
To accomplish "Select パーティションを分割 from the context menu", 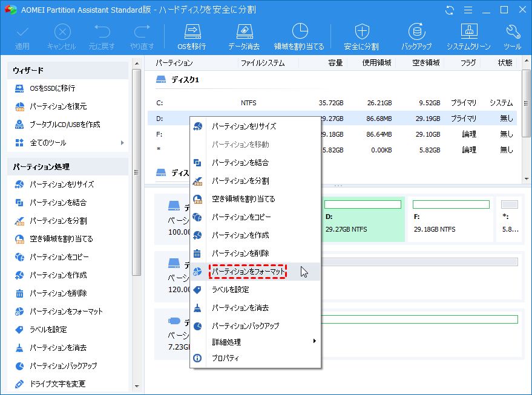I will [255, 181].
